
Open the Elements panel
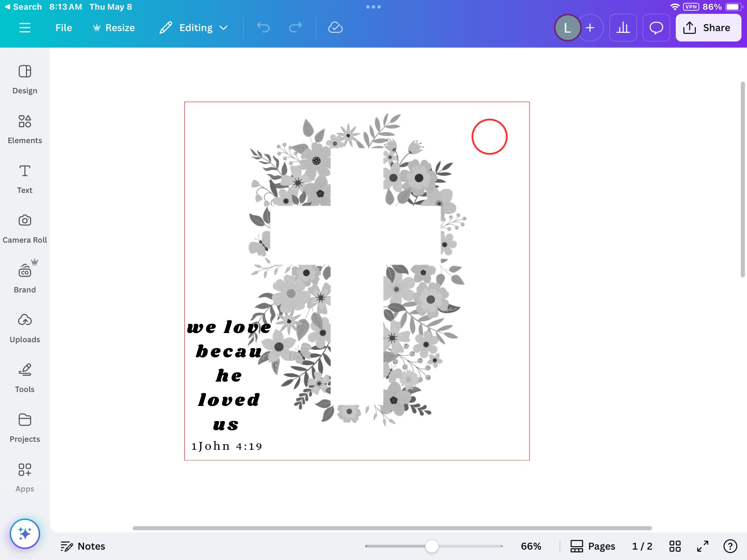point(25,129)
